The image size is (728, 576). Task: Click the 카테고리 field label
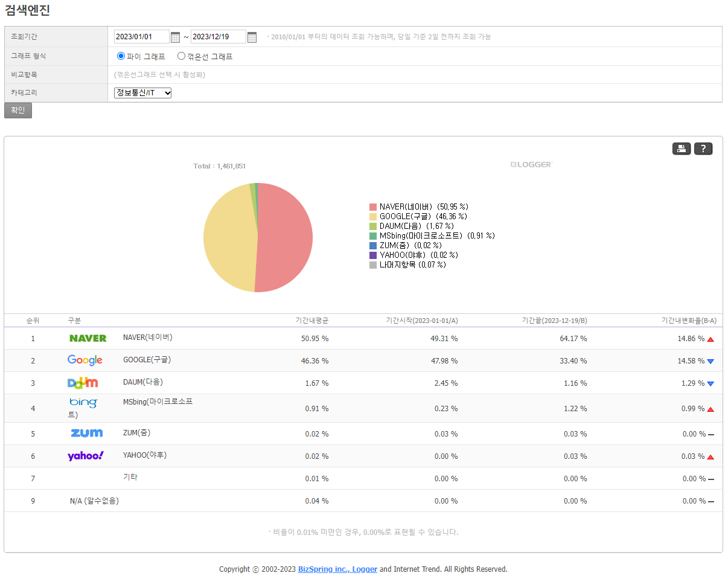(24, 93)
